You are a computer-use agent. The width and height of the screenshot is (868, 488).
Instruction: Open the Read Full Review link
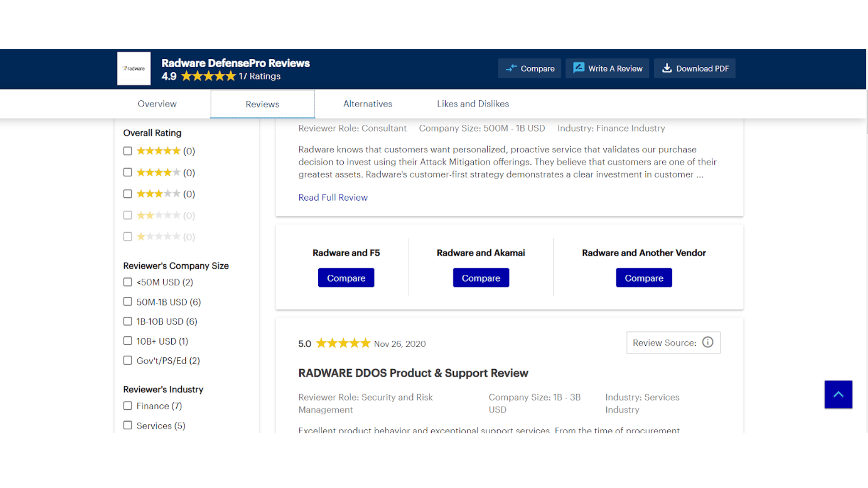333,197
